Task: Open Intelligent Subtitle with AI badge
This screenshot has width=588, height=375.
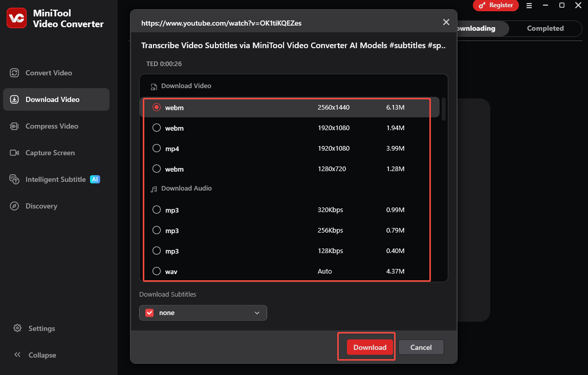Action: click(55, 179)
